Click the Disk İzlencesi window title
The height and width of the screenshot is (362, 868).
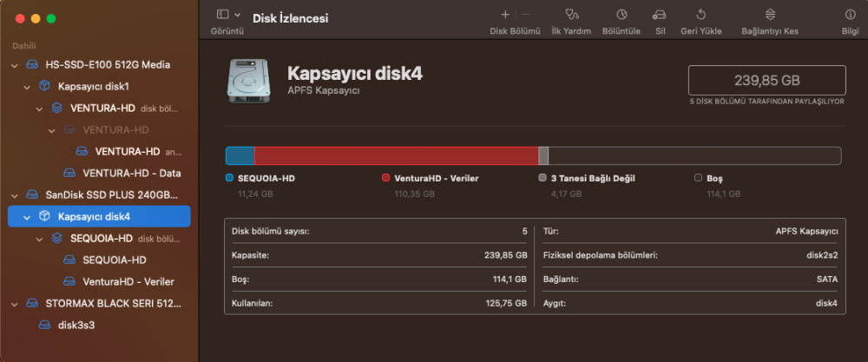pyautogui.click(x=291, y=18)
